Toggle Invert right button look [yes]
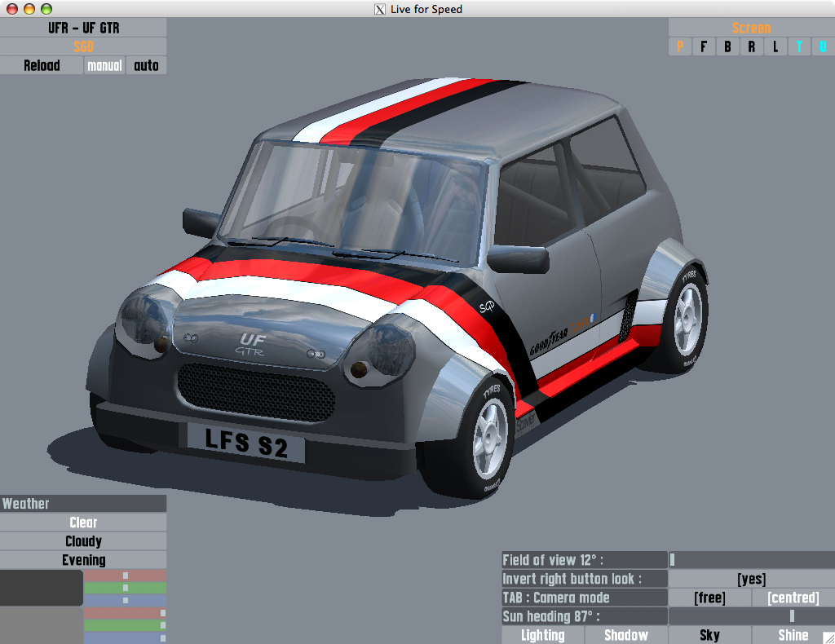The height and width of the screenshot is (644, 835). (751, 579)
